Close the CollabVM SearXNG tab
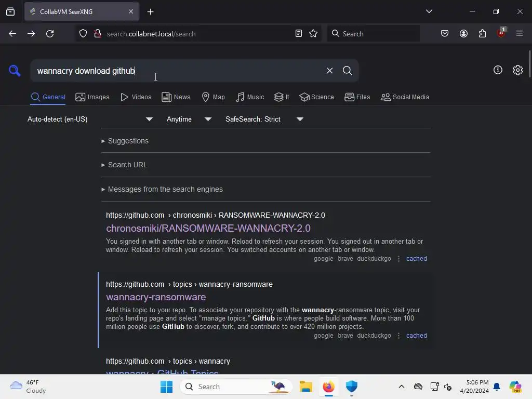Image resolution: width=532 pixels, height=399 pixels. point(131,11)
